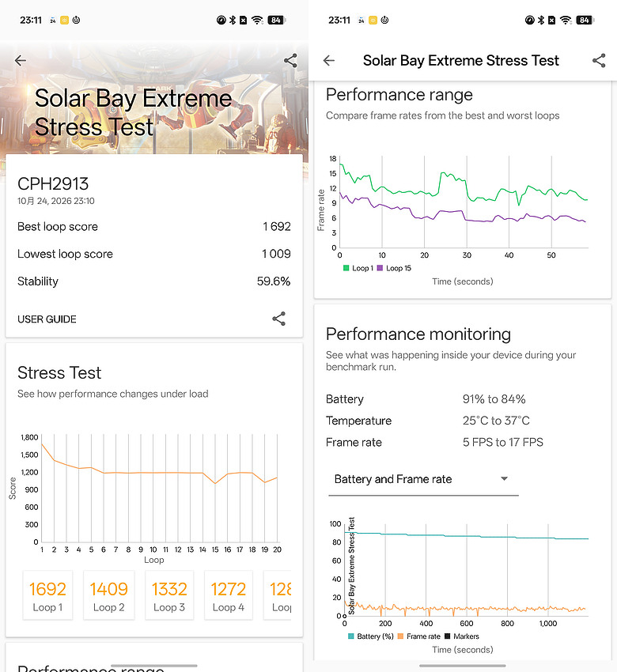Screen dimensions: 617x672
Task: Tap the Stress Test section heading
Action: coord(59,373)
